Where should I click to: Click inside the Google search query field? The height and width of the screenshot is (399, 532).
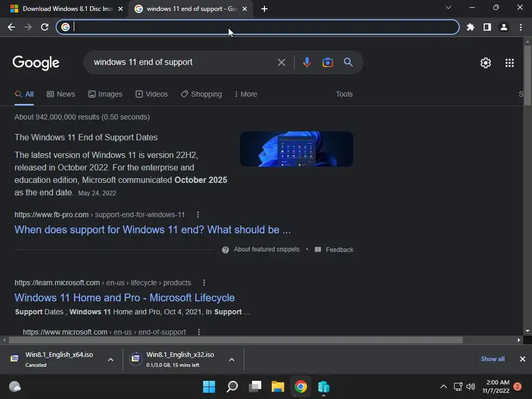pyautogui.click(x=183, y=62)
